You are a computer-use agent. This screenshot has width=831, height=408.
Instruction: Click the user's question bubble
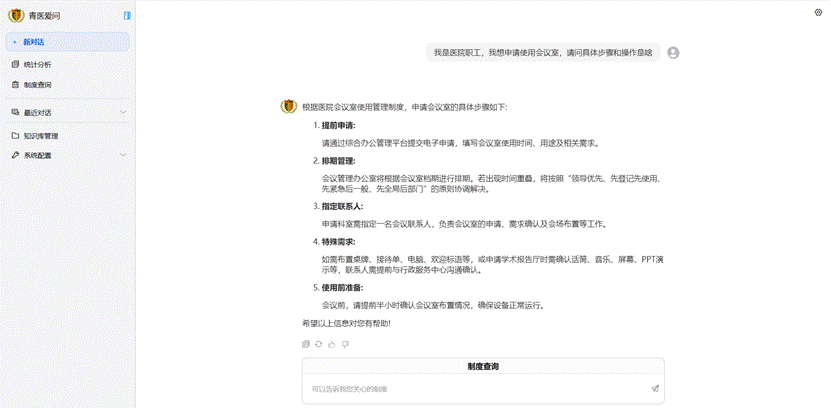tap(542, 53)
